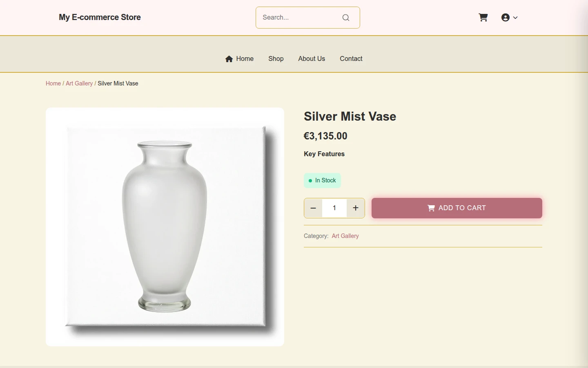Add the Silver Mist Vase to cart
Image resolution: width=588 pixels, height=368 pixels.
coord(457,208)
